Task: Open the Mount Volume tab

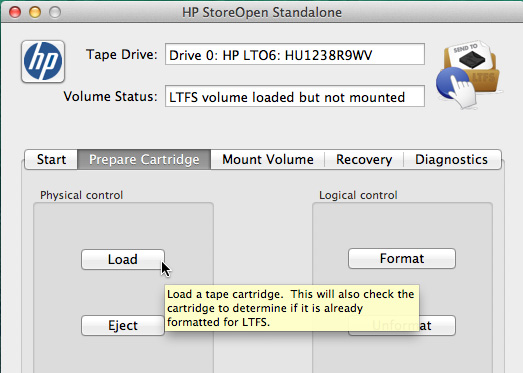Action: pos(268,159)
